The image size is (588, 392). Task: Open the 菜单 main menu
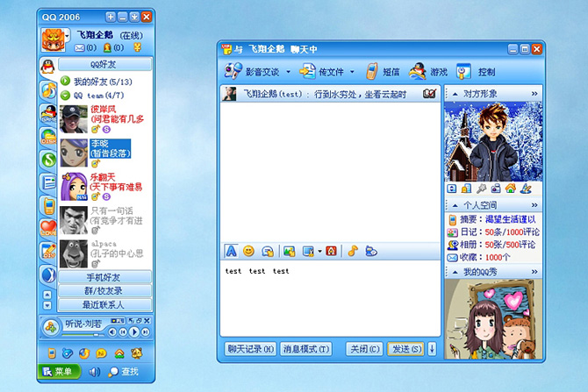tap(58, 371)
